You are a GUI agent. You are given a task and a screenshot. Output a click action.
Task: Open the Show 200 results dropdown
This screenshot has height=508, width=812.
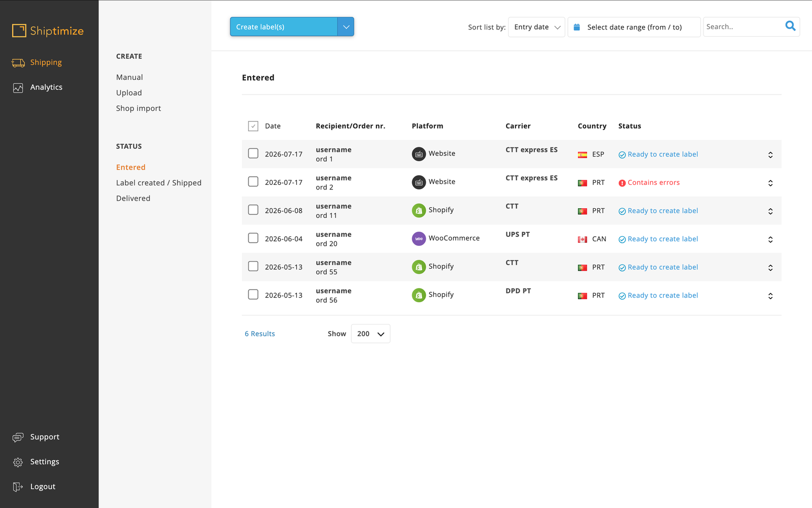(x=370, y=334)
